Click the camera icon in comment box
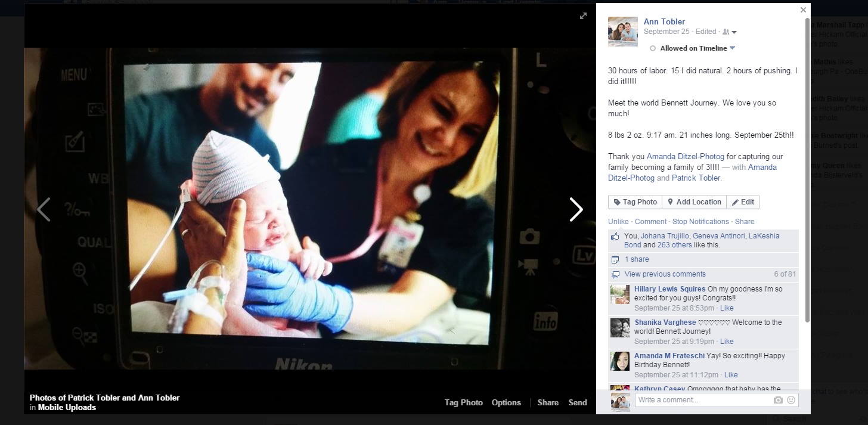 (x=778, y=400)
